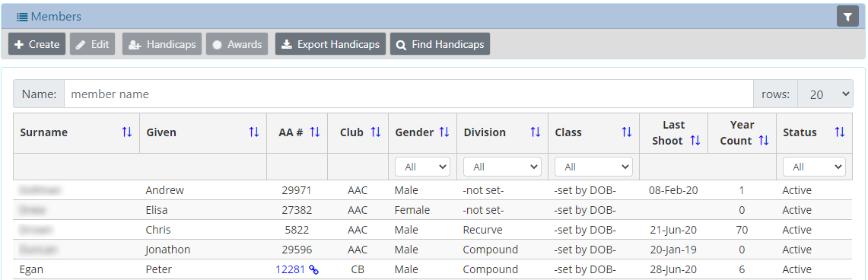The image size is (868, 280).
Task: Open the Status filter dropdown
Action: point(814,167)
